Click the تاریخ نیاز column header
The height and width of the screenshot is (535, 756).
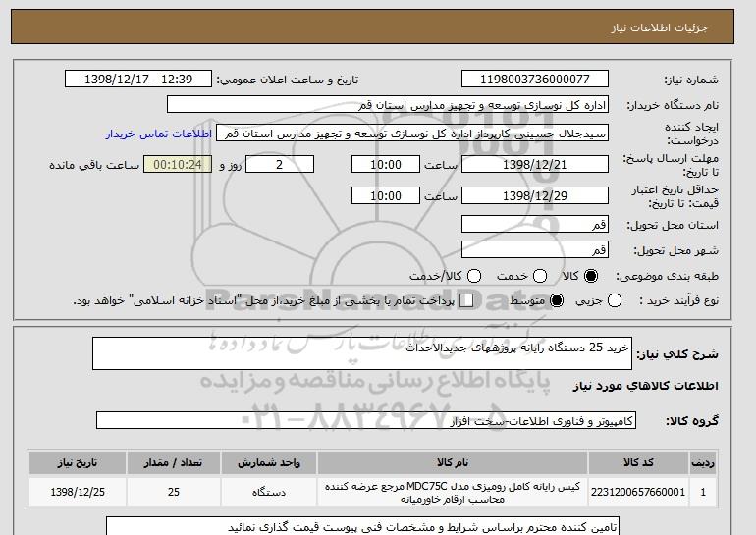point(78,462)
